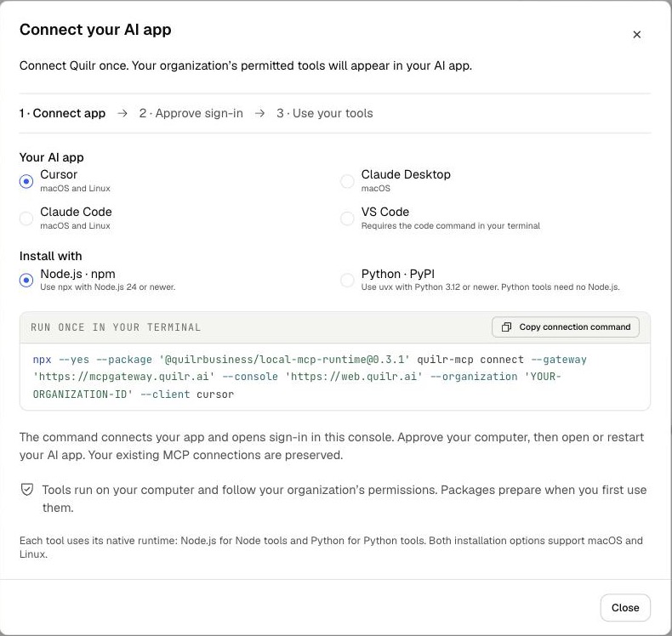Select the Cursor radio option
Image resolution: width=672 pixels, height=636 pixels.
pos(26,181)
